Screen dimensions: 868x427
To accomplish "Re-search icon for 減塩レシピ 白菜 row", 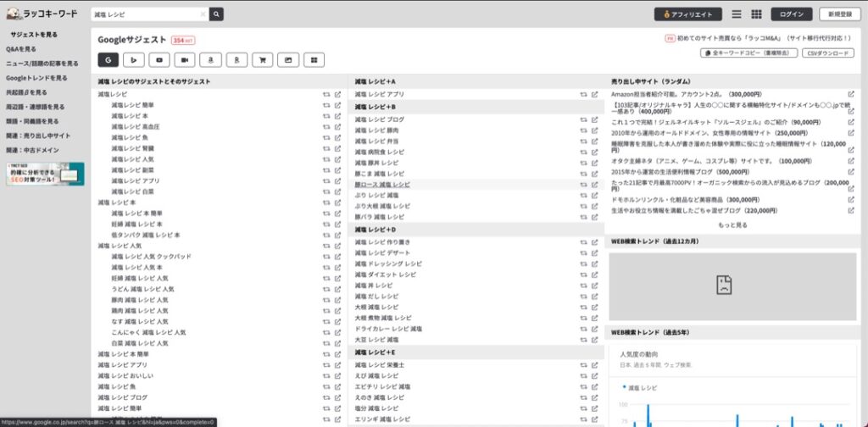I will coord(326,191).
